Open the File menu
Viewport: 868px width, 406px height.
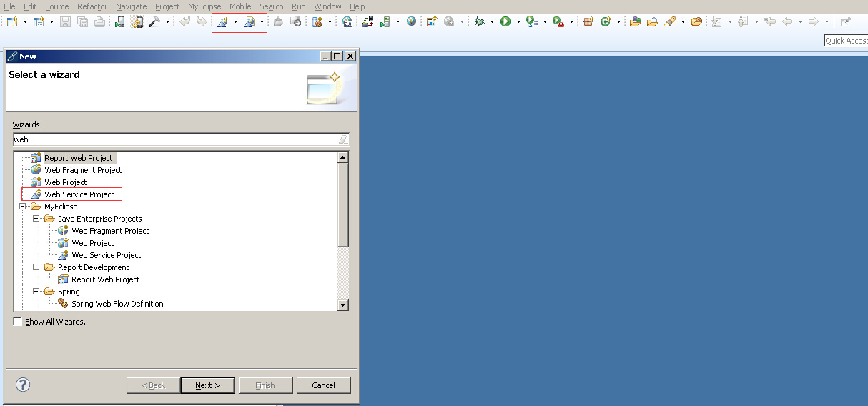tap(9, 6)
